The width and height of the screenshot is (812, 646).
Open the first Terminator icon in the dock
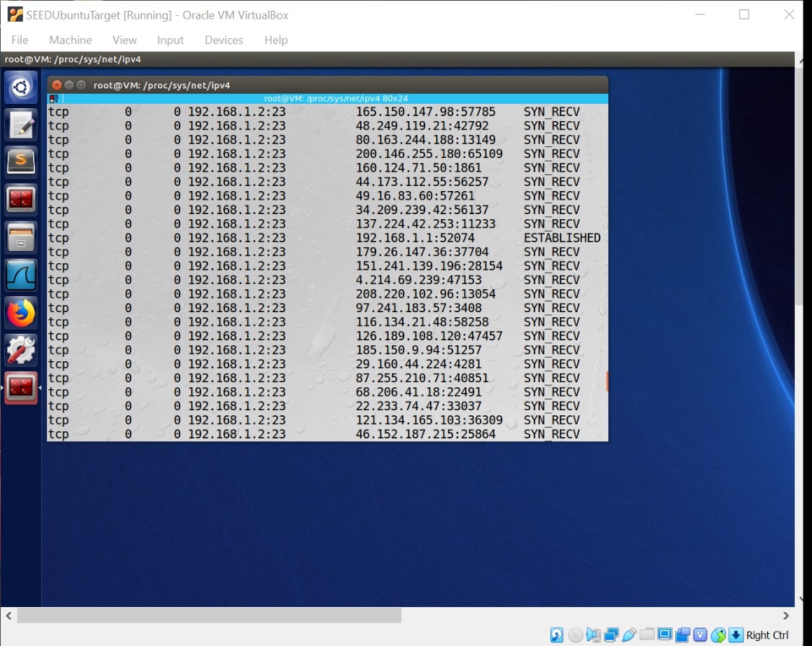(21, 200)
